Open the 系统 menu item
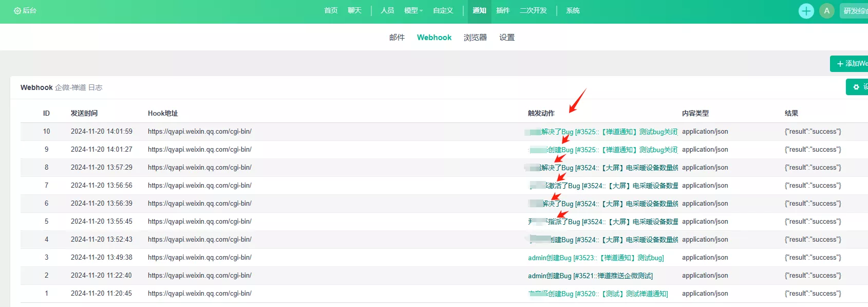Viewport: 868px width, 307px height. click(x=573, y=10)
